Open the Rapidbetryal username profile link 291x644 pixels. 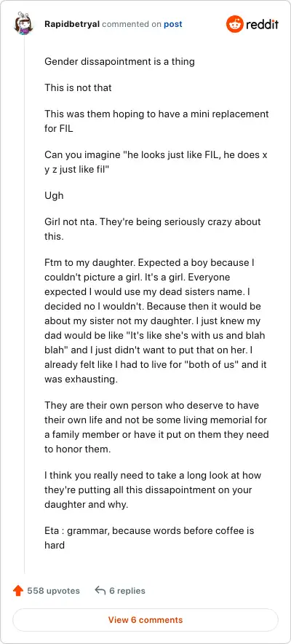click(72, 24)
